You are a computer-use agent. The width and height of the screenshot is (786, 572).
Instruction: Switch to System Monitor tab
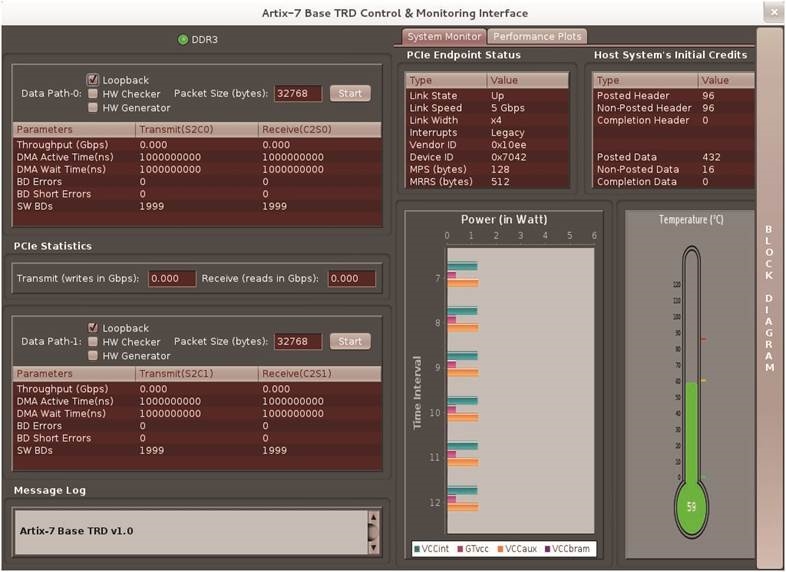444,37
